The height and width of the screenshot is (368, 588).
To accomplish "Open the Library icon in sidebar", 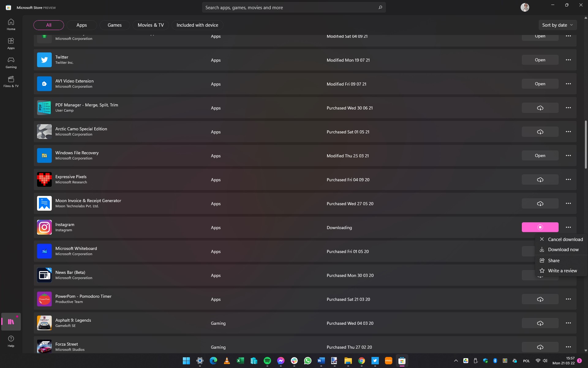I will point(11,321).
